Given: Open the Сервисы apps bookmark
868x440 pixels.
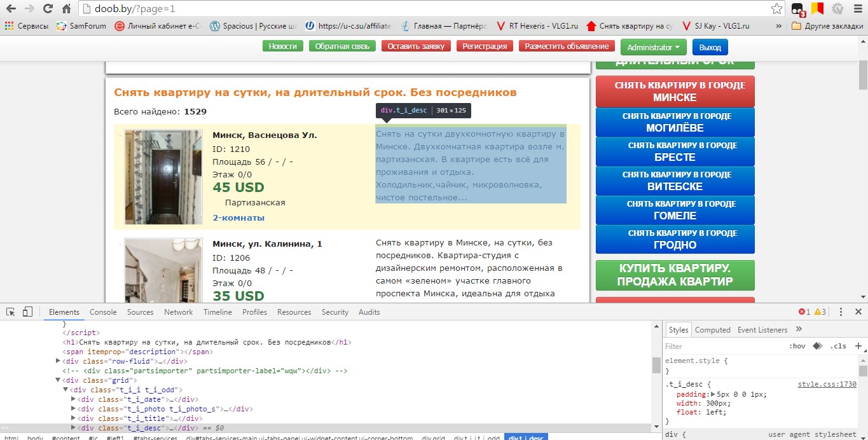Looking at the screenshot, I should click(x=26, y=26).
